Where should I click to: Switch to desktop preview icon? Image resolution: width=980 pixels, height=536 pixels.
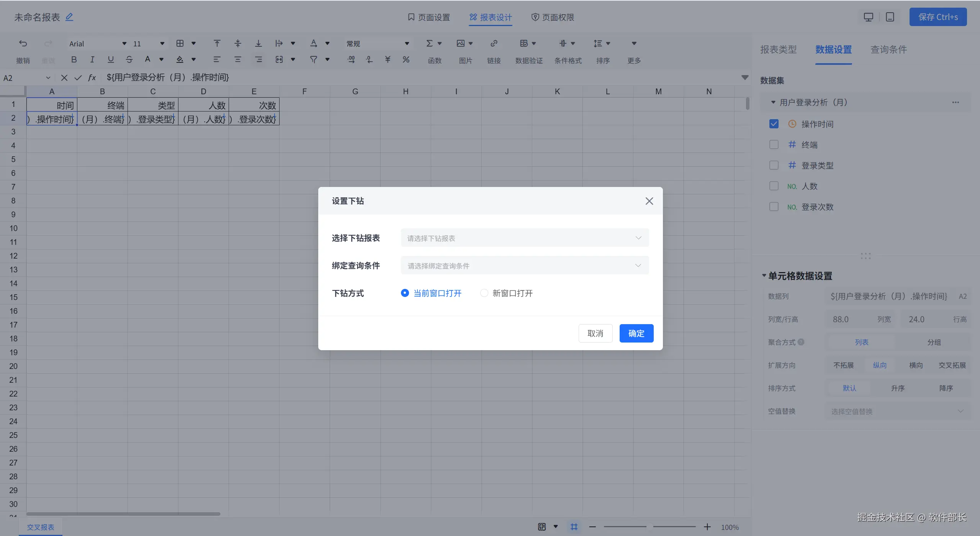coord(868,17)
